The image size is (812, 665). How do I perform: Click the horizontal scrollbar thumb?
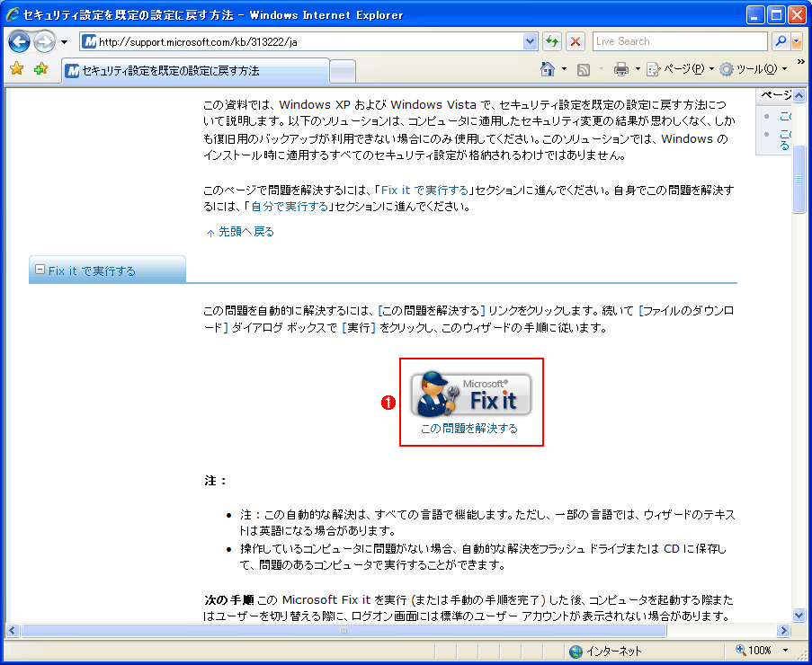344,630
